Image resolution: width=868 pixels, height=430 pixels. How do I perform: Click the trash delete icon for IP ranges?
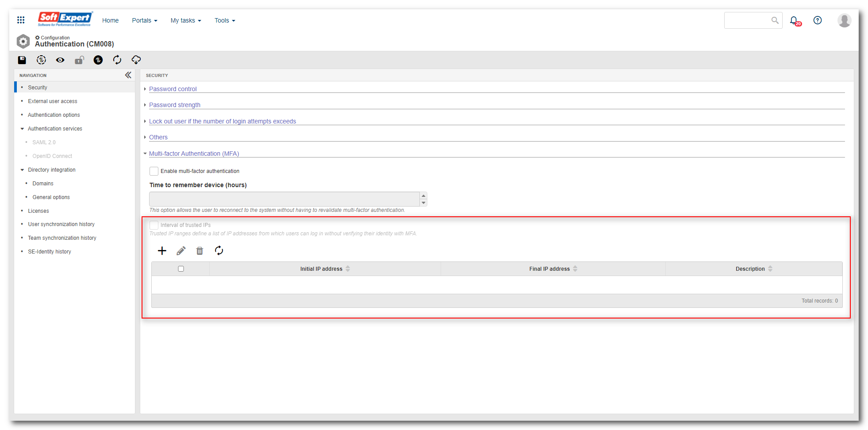(200, 251)
